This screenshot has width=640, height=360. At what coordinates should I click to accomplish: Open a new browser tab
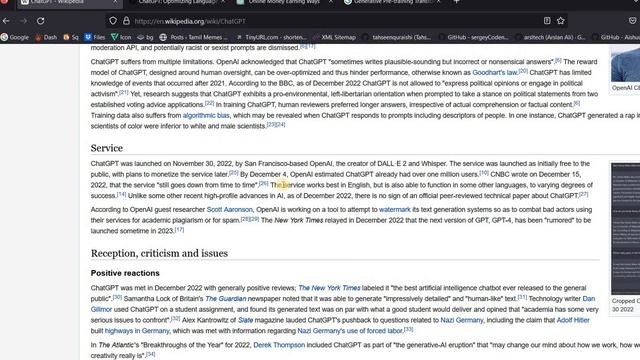(456, 2)
